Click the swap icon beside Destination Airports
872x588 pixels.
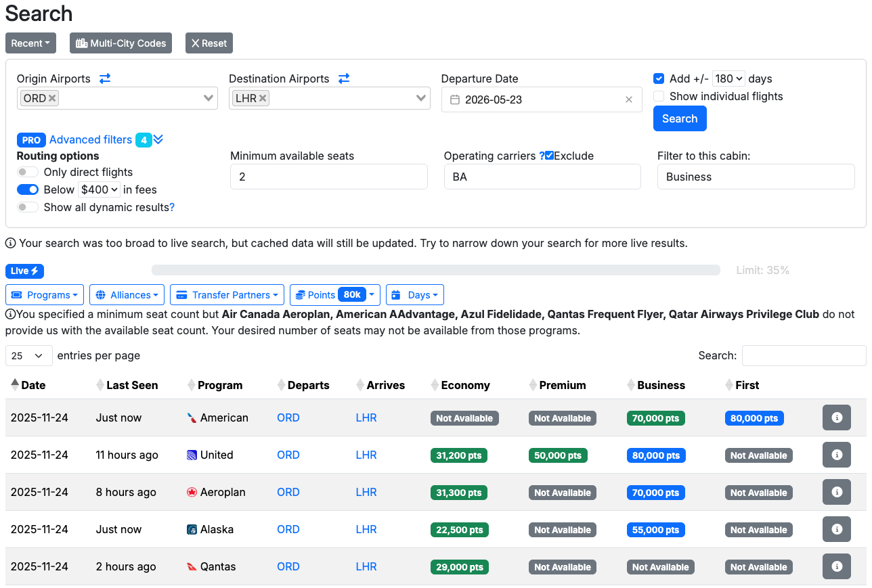pos(344,78)
